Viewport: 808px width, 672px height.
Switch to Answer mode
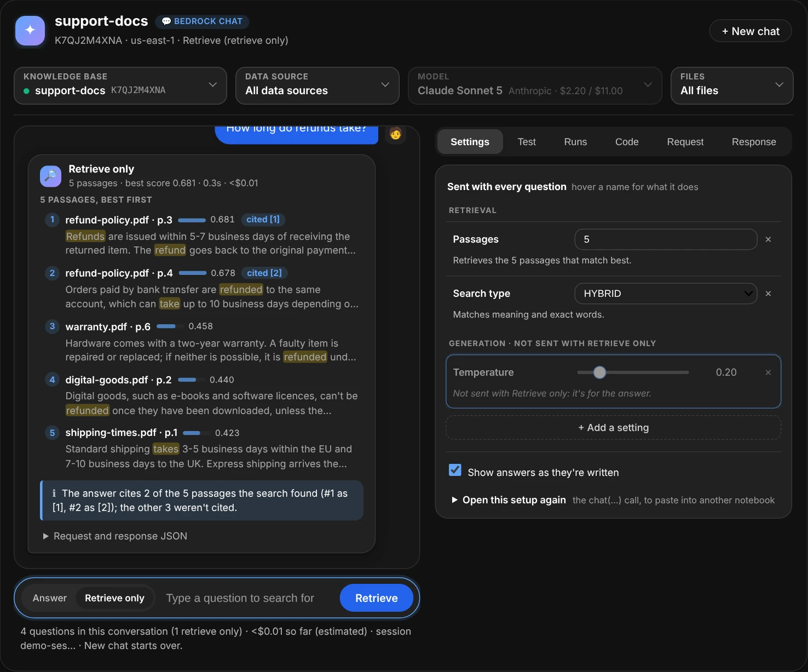coord(50,598)
